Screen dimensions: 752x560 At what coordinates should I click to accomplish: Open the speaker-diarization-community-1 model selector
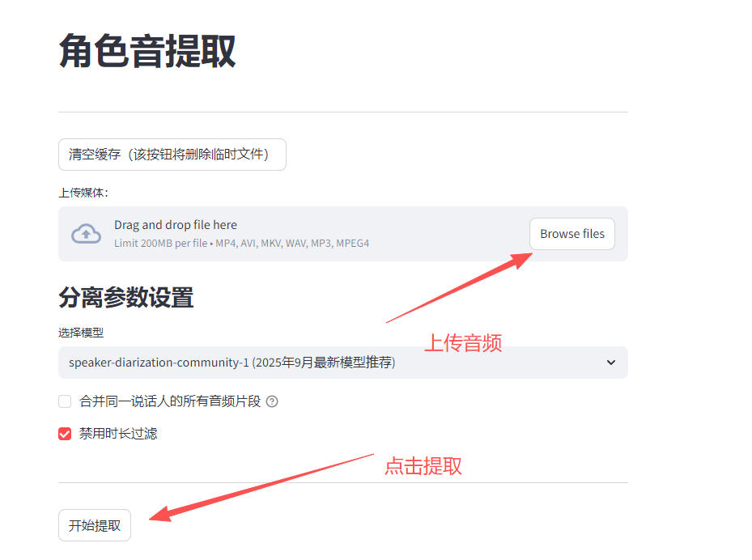[343, 363]
